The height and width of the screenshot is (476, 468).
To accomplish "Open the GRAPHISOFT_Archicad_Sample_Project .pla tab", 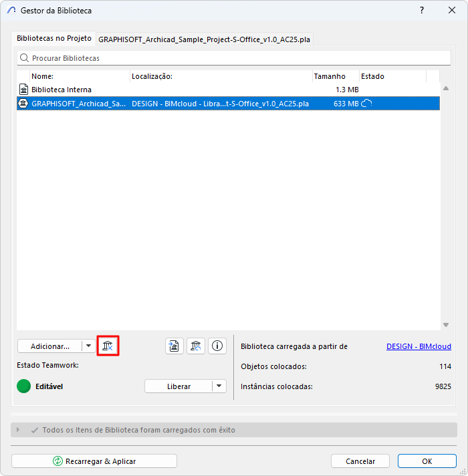I will (205, 39).
